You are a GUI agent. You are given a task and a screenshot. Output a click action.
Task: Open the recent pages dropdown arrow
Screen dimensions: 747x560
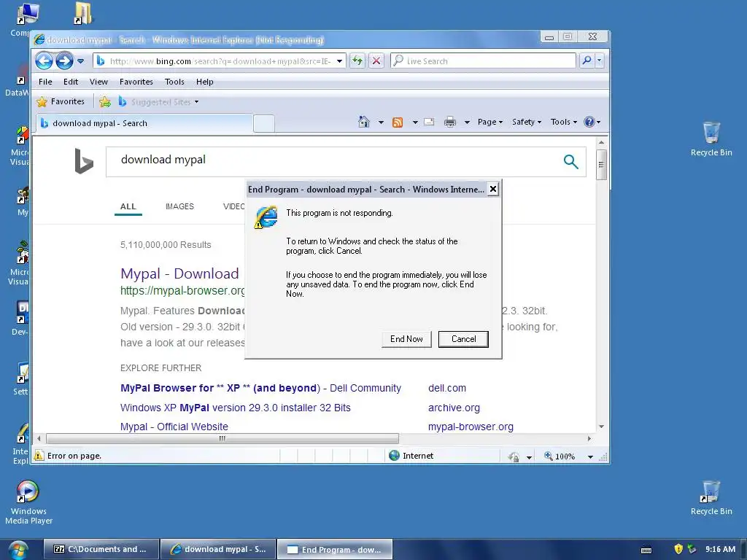point(80,61)
